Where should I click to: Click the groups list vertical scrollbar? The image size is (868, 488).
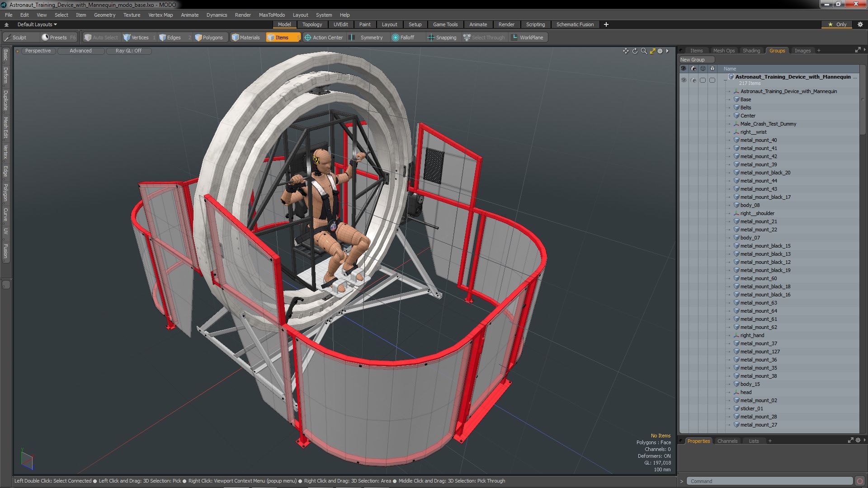point(863,100)
